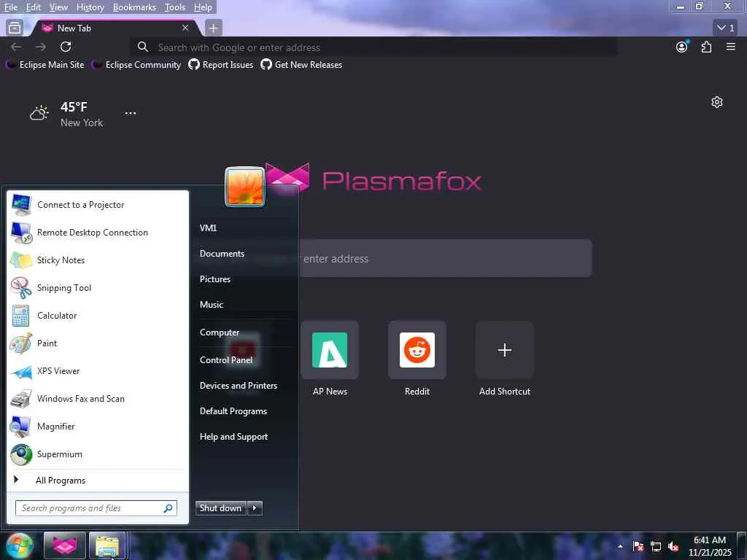Open Computer from Start menu
747x560 pixels.
[x=220, y=332]
